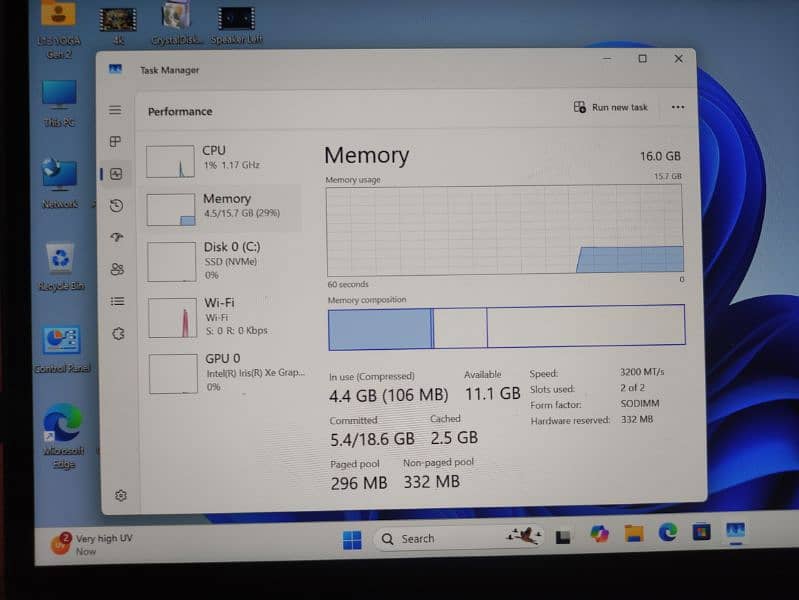
Task: Open App history page icon
Action: [x=117, y=206]
